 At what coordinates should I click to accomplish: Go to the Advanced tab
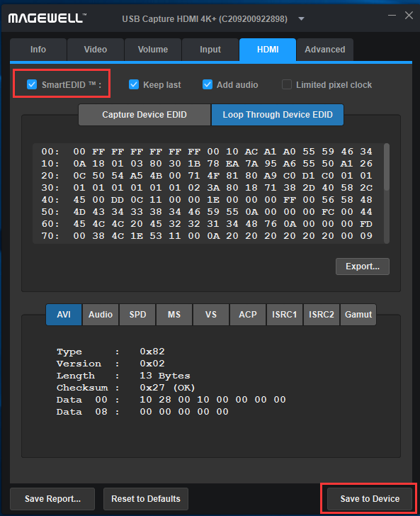325,50
